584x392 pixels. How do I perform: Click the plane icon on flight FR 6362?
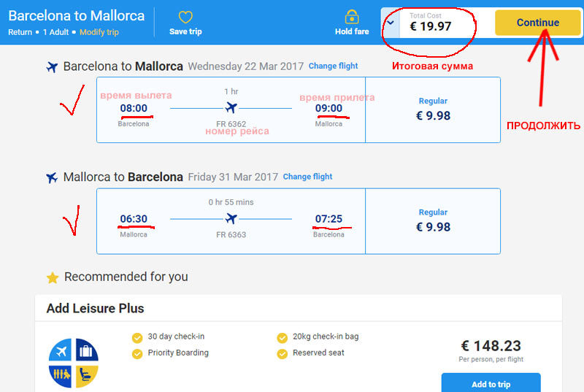tap(231, 107)
